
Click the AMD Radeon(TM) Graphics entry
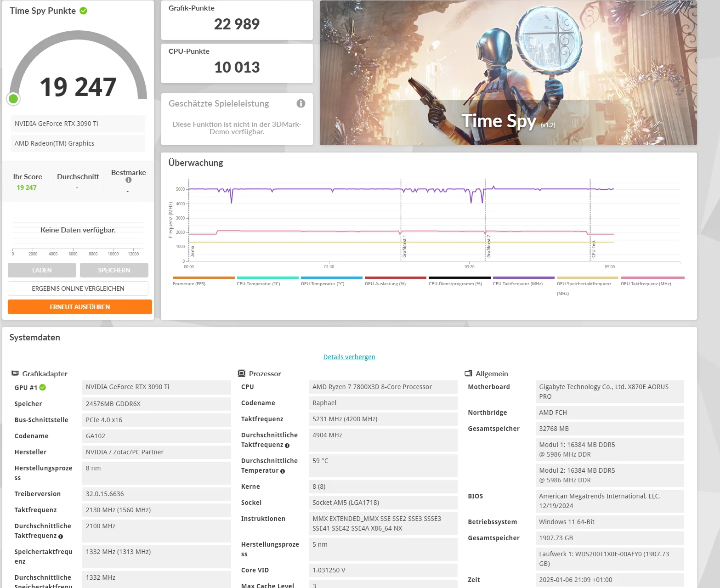[78, 143]
